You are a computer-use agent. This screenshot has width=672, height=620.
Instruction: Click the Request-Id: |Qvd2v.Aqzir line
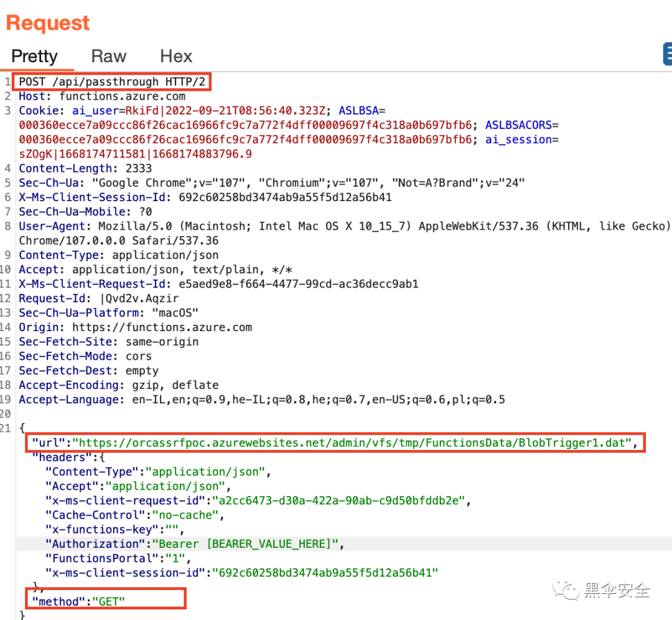pos(98,298)
